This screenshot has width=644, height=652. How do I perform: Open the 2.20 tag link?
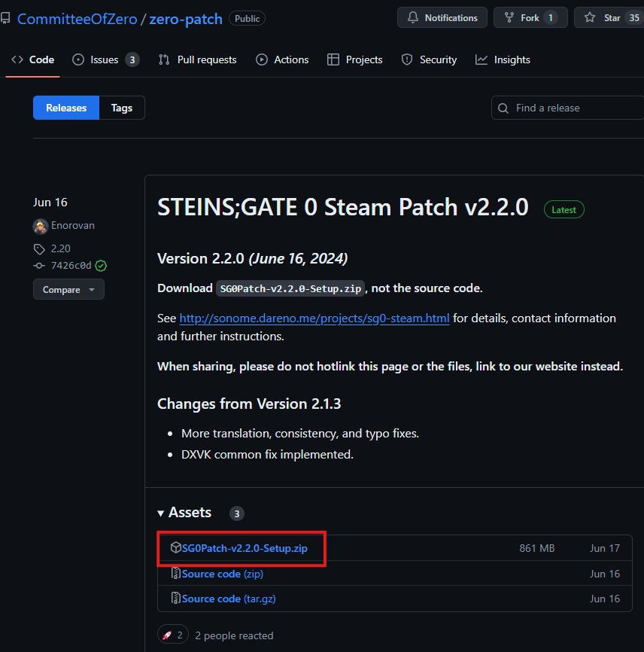[61, 248]
